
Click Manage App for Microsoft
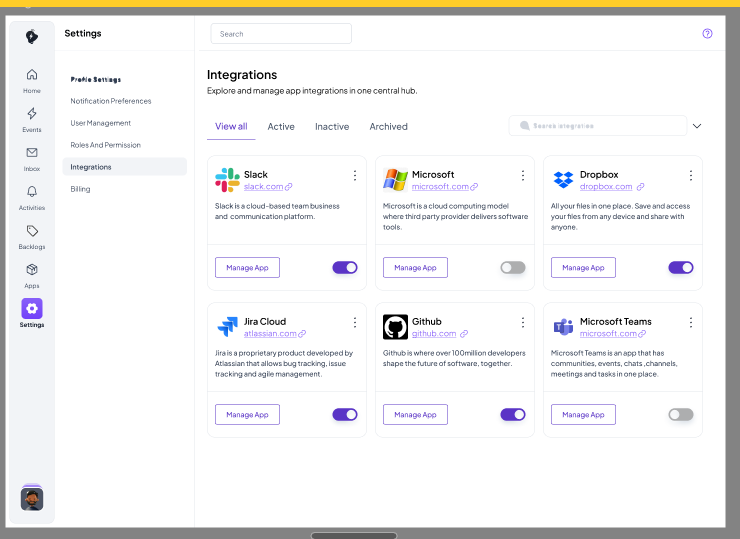[415, 268]
